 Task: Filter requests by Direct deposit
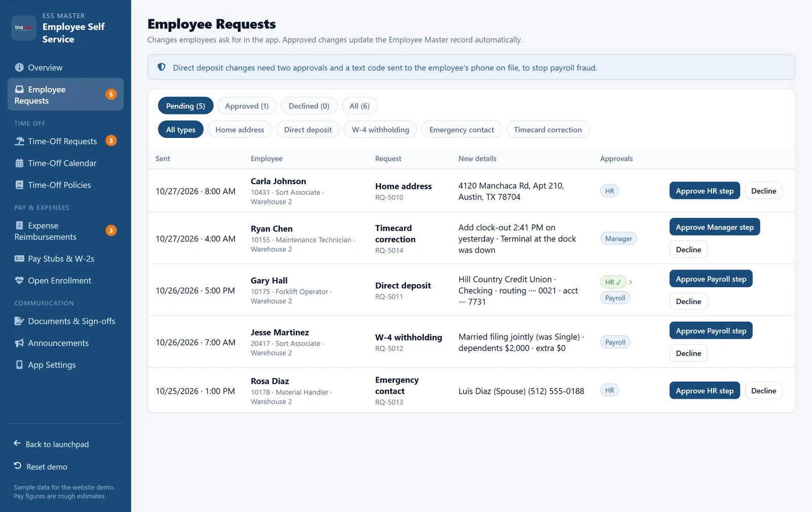click(x=308, y=129)
